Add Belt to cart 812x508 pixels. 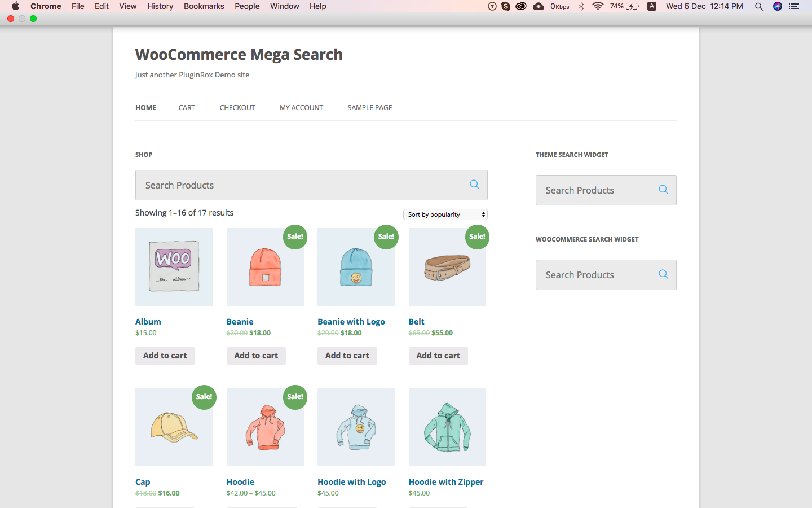[438, 356]
